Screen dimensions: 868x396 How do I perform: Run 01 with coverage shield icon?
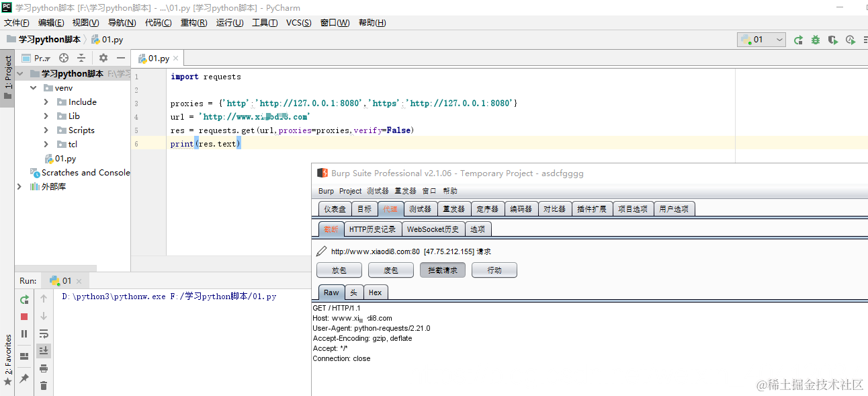(833, 40)
